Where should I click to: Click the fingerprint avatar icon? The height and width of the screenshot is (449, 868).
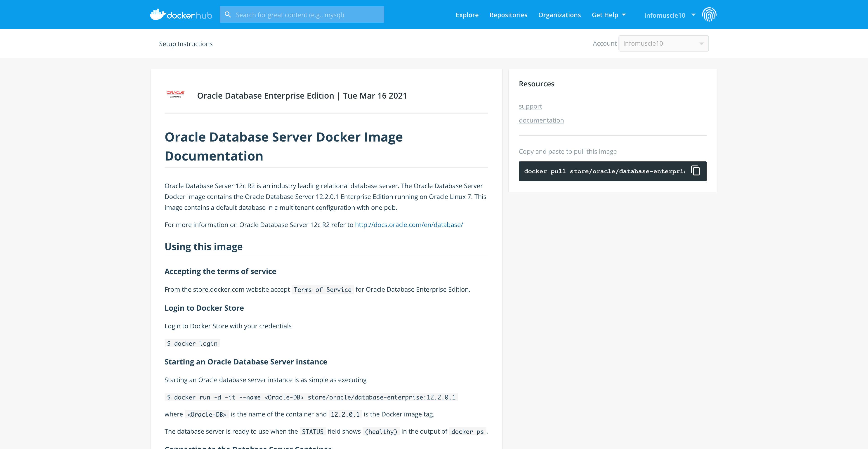[709, 14]
